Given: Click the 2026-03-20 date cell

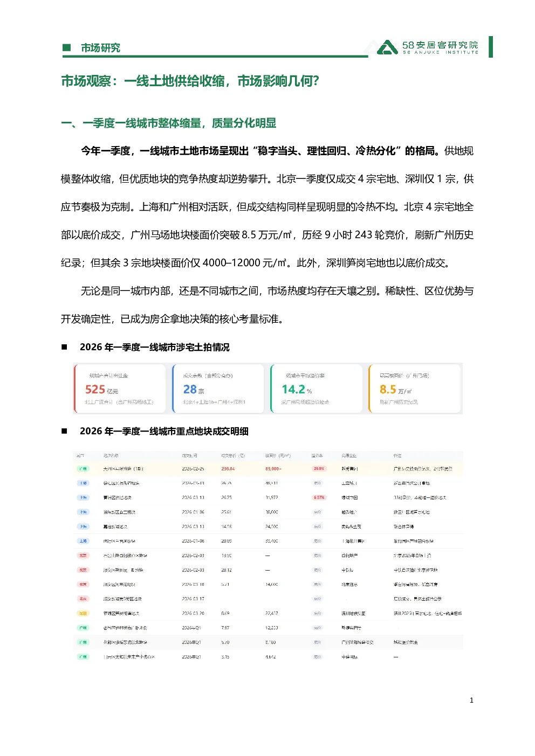Looking at the screenshot, I should pos(193,613).
